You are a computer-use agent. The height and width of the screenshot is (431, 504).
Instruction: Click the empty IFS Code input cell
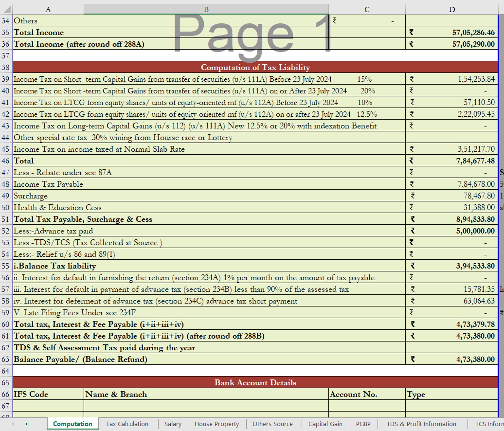[48, 406]
